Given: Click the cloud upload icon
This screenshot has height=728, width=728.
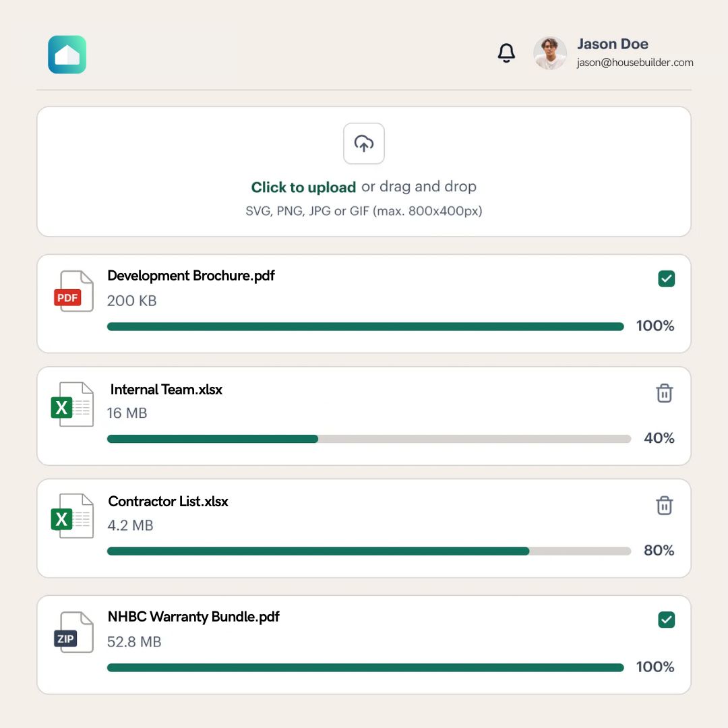Looking at the screenshot, I should pyautogui.click(x=364, y=144).
